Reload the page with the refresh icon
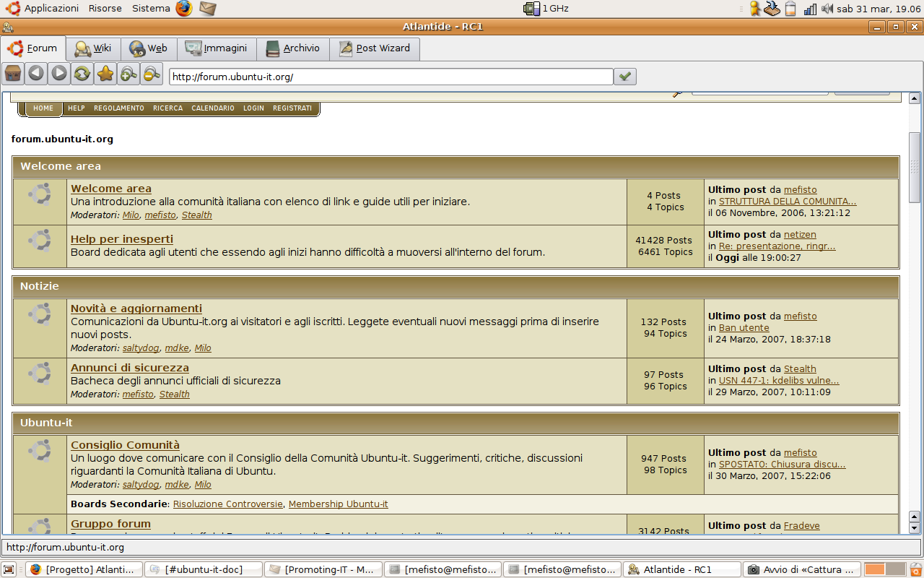The width and height of the screenshot is (924, 578). pos(82,73)
